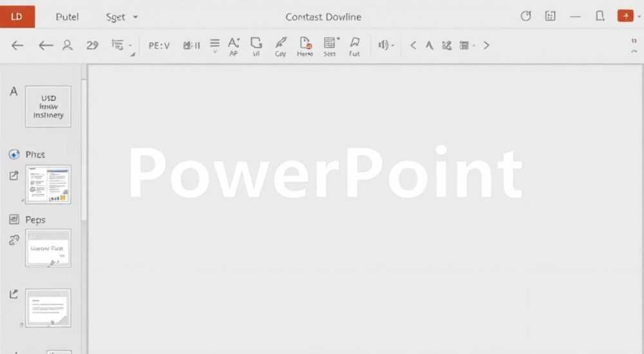Viewport: 644px width, 354px height.
Task: Click the Coy pen icon
Action: [281, 46]
